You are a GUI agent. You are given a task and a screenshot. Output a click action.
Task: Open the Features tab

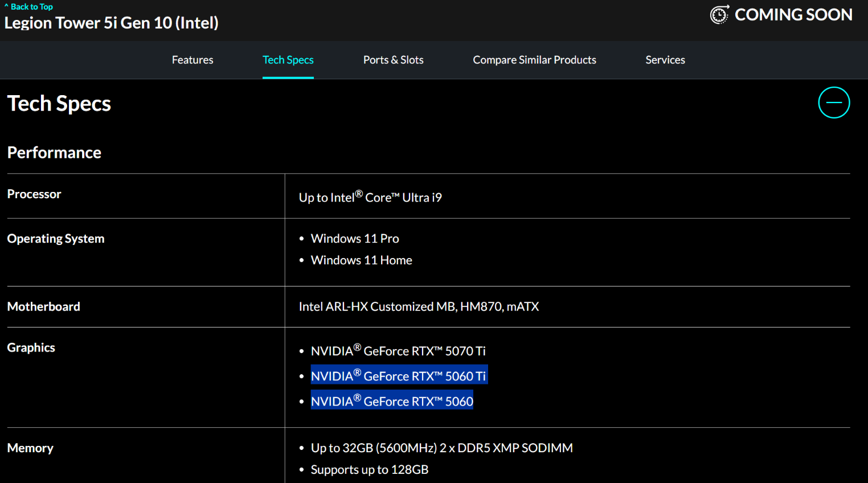pos(193,60)
